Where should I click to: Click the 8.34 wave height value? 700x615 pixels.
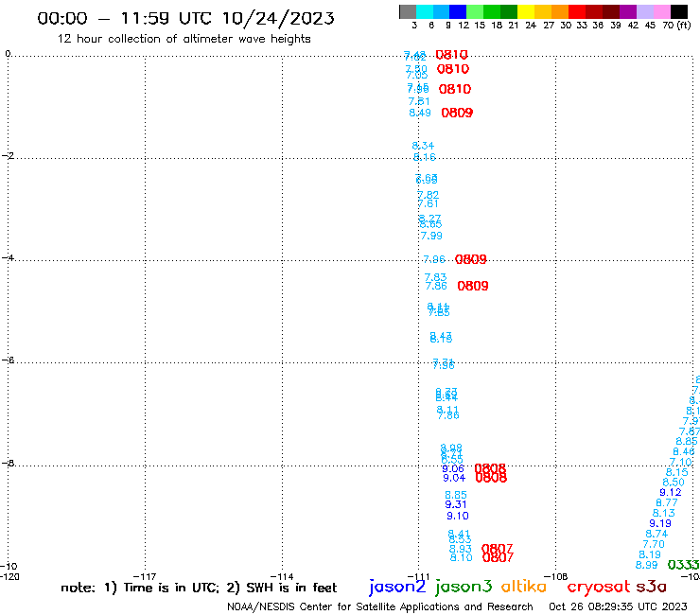click(423, 146)
